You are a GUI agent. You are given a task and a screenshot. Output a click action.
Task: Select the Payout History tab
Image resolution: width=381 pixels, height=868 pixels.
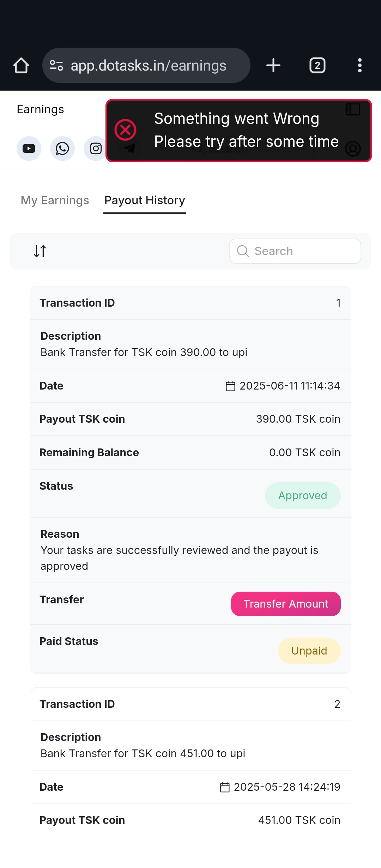tap(145, 200)
